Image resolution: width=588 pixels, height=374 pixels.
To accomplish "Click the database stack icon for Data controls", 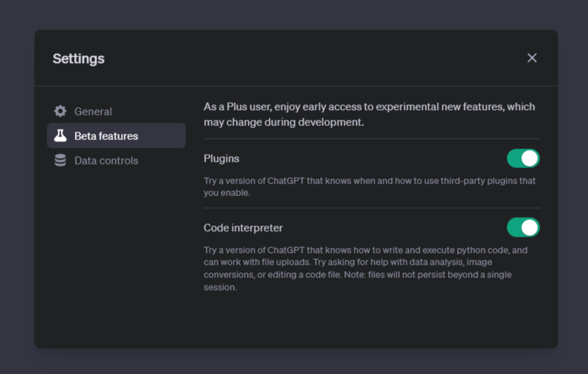I will point(60,160).
